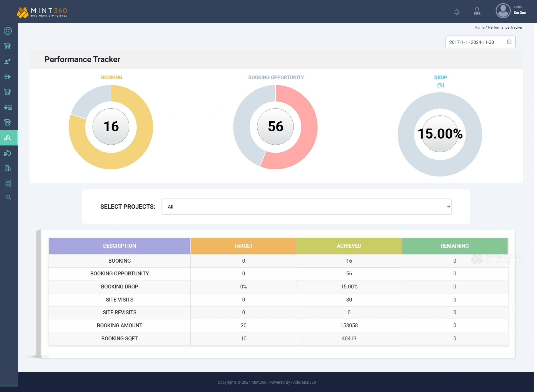Click the checklist-edit icon above the highlighted tracker icon
This screenshot has width=537, height=392.
point(8,122)
